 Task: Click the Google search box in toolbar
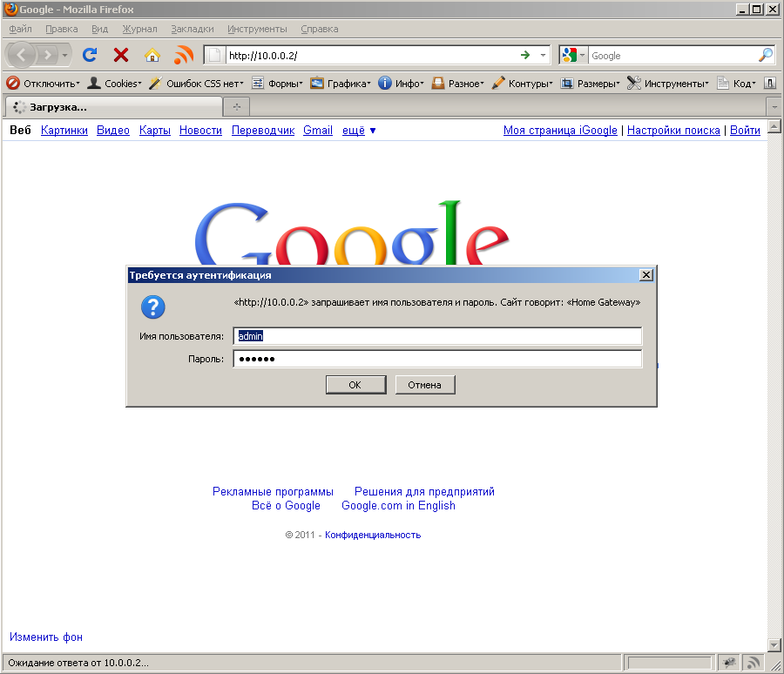(x=672, y=55)
